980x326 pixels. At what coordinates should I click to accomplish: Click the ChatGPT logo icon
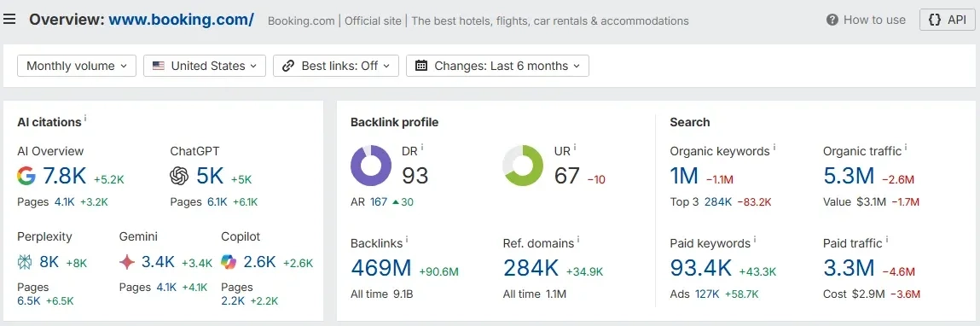click(x=179, y=177)
